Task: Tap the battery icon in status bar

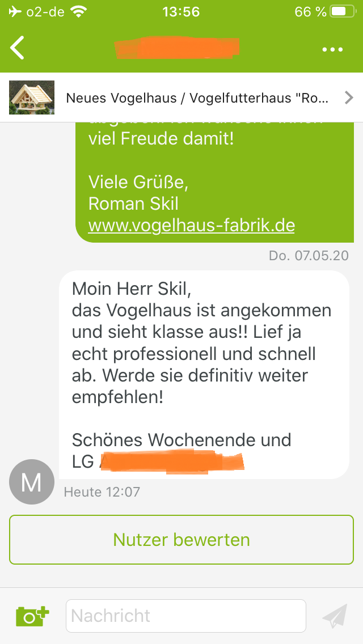Action: [343, 11]
